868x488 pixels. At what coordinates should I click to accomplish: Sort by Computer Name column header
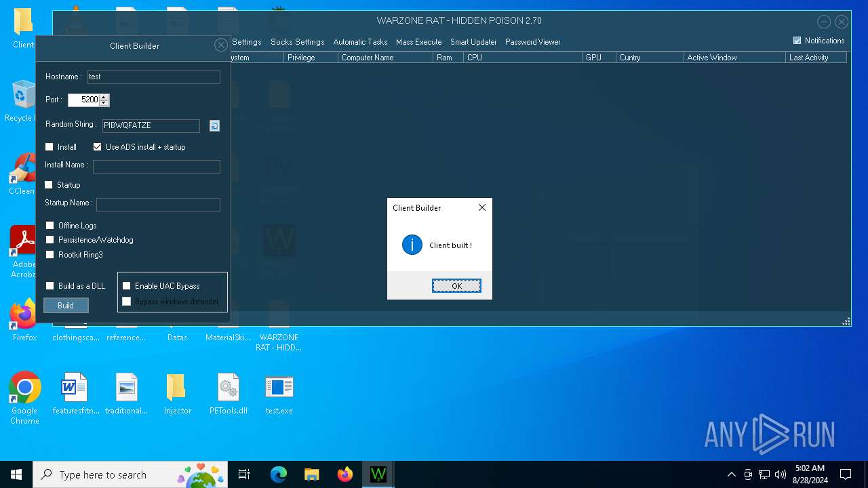point(385,58)
